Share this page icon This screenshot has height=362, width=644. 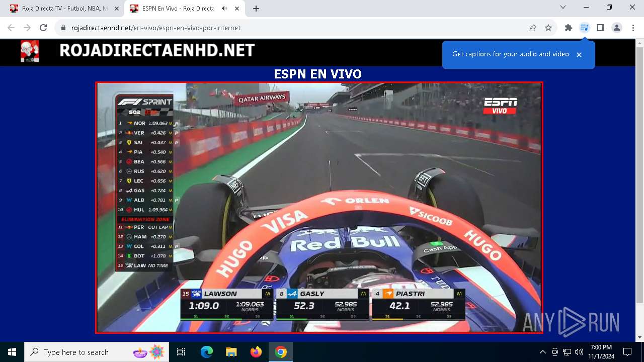coord(532,28)
